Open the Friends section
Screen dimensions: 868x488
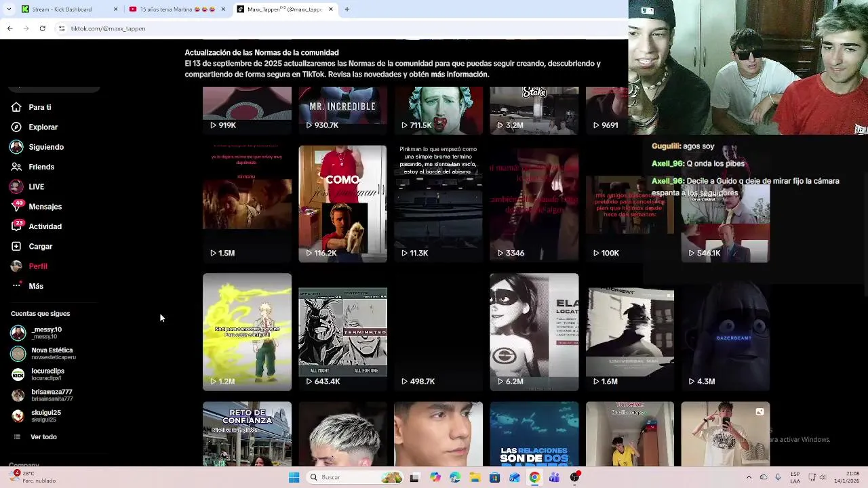coord(33,167)
